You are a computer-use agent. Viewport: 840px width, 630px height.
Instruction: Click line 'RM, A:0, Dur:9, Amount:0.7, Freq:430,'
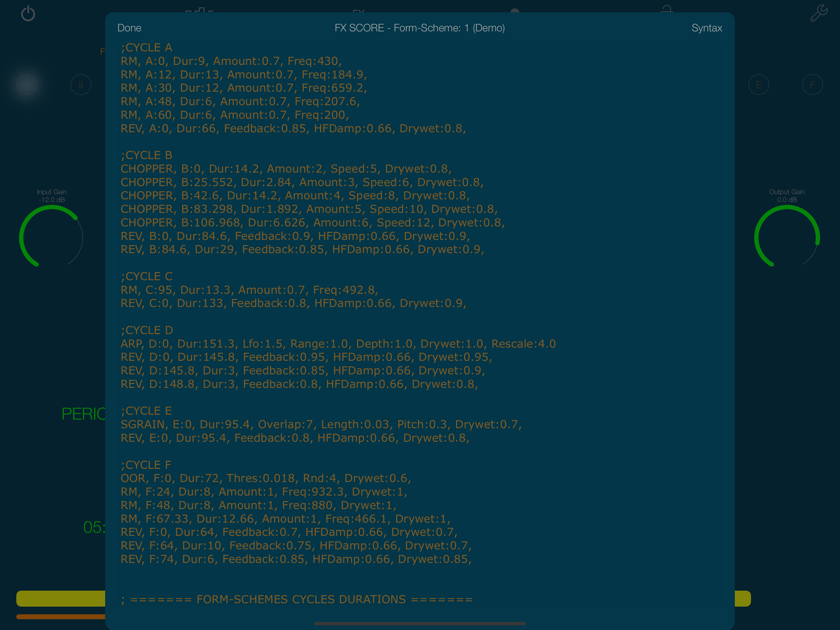coord(231,61)
